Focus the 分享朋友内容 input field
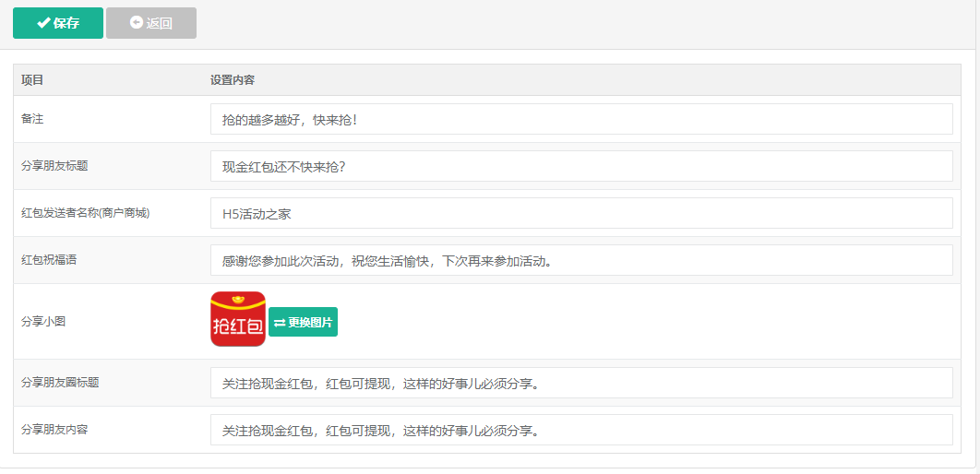Image resolution: width=980 pixels, height=474 pixels. click(x=581, y=431)
